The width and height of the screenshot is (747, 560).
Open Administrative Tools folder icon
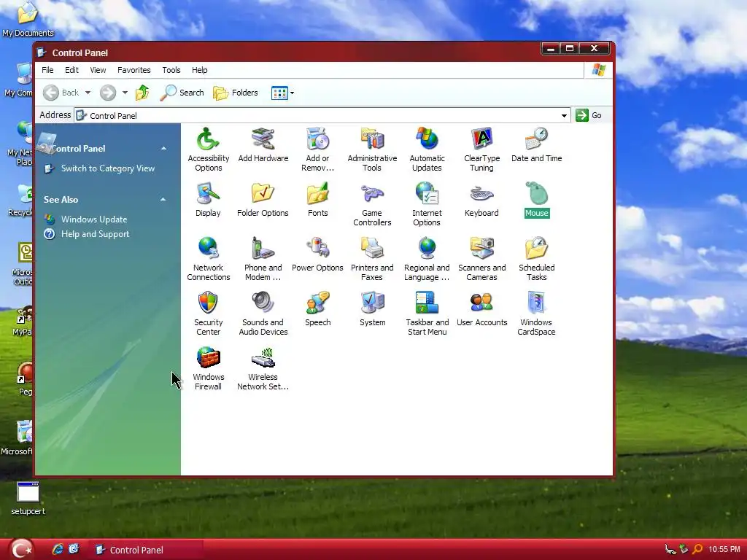coord(372,149)
